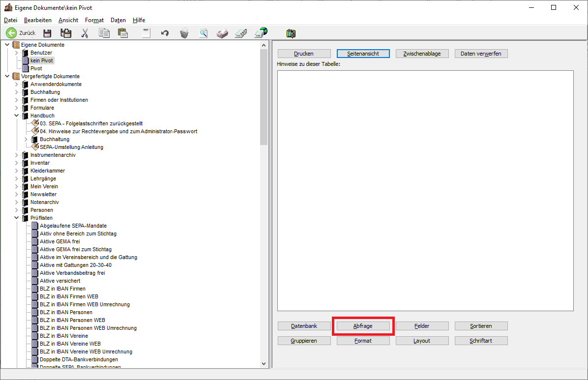The image size is (588, 380).
Task: Select BLZ in IBAN Personen WEB Umrechnung
Action: (x=88, y=328)
